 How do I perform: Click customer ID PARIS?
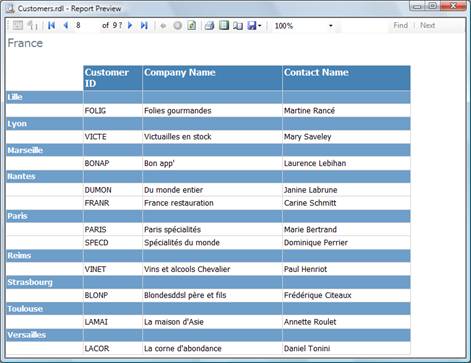95,230
